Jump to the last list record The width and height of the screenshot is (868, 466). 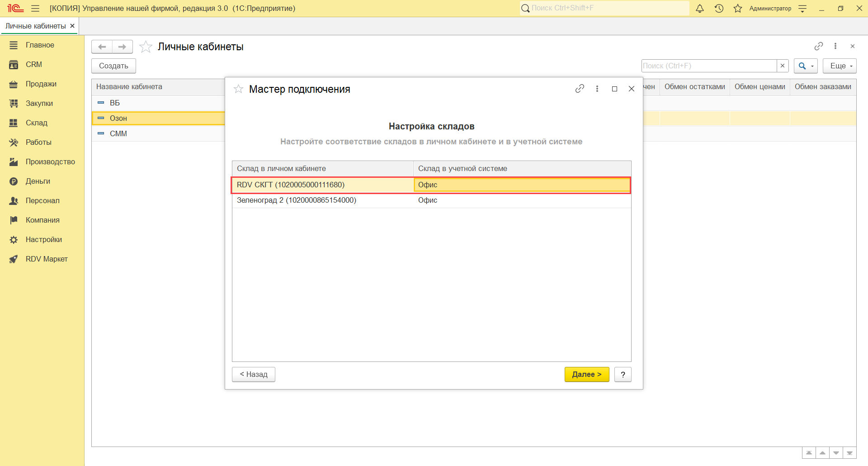pyautogui.click(x=849, y=453)
